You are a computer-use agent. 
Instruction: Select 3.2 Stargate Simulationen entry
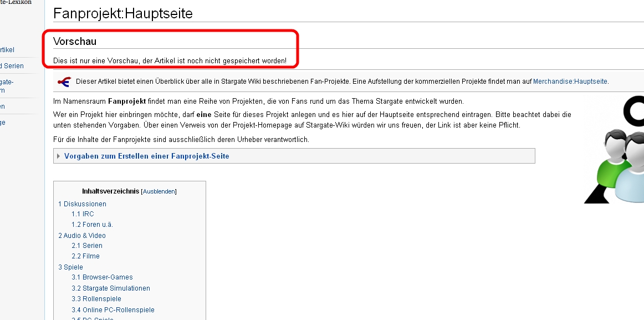(110, 288)
